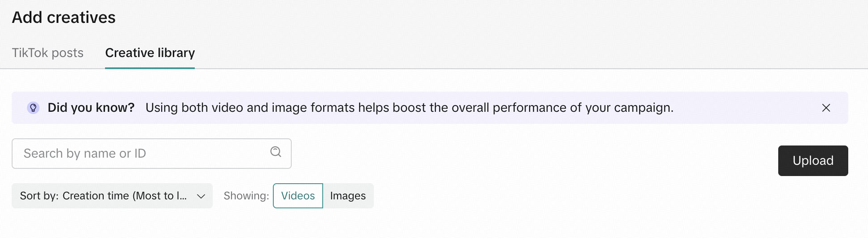
Task: Click the Did you know? bold text
Action: [x=91, y=108]
